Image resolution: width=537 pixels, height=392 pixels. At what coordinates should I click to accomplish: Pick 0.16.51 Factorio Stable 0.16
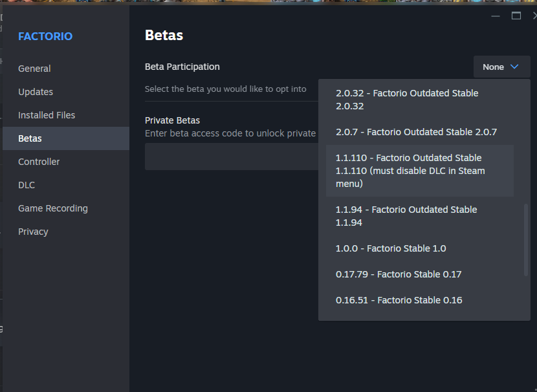(419, 300)
